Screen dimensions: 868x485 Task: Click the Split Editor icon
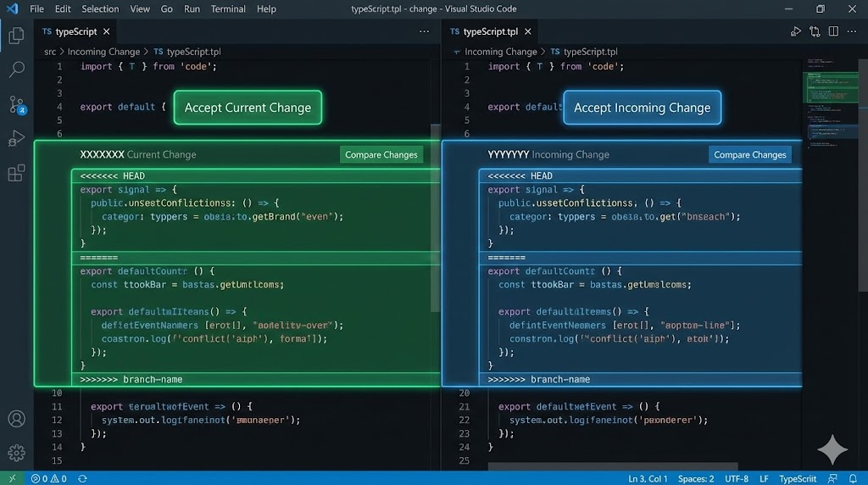833,31
